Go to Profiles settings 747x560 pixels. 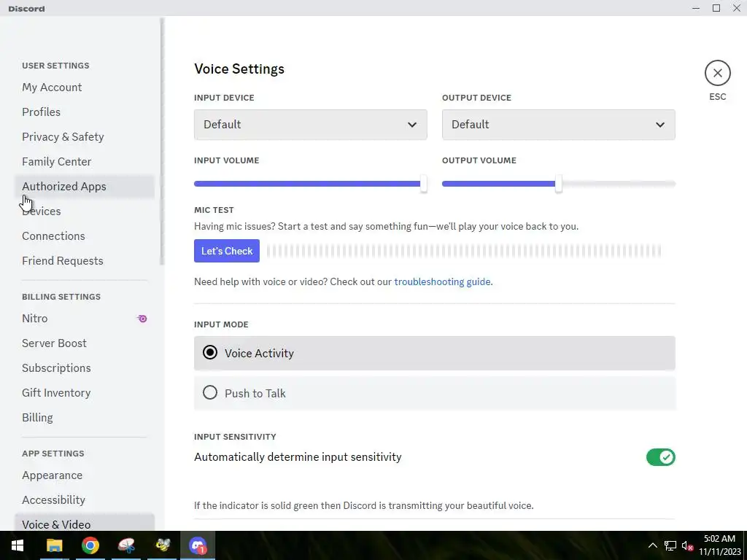[85, 112]
